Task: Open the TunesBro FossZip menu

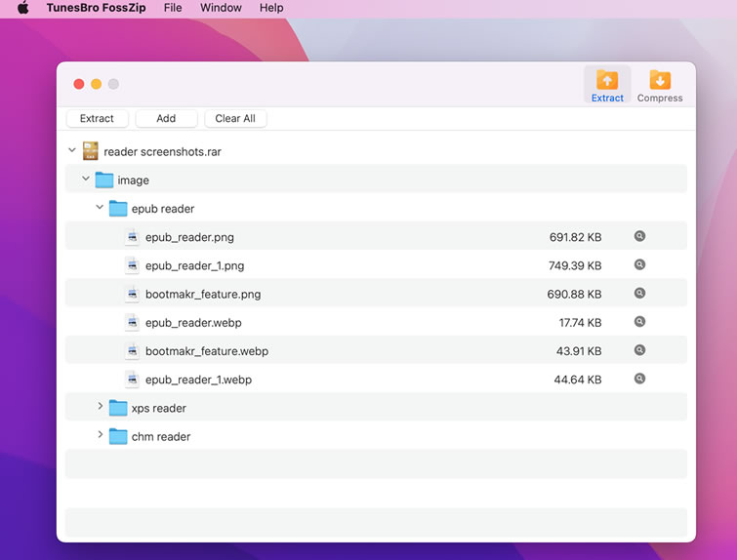Action: tap(96, 8)
